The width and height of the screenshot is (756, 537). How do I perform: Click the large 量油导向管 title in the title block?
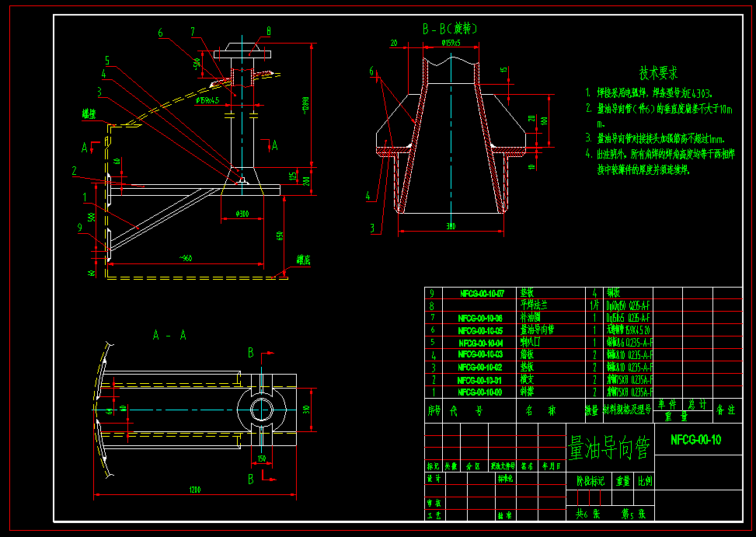click(x=609, y=448)
